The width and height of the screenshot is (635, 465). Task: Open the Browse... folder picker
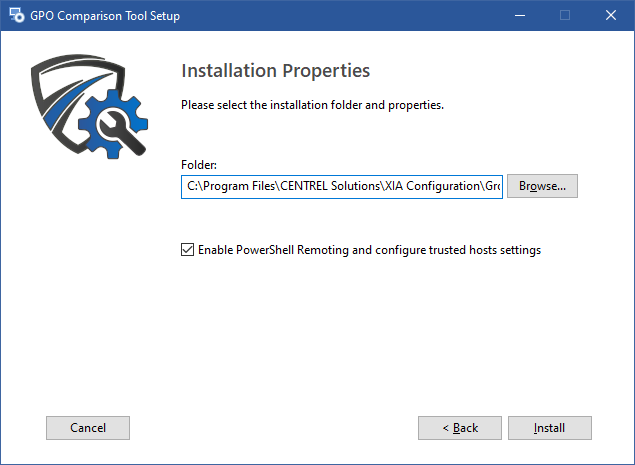542,186
